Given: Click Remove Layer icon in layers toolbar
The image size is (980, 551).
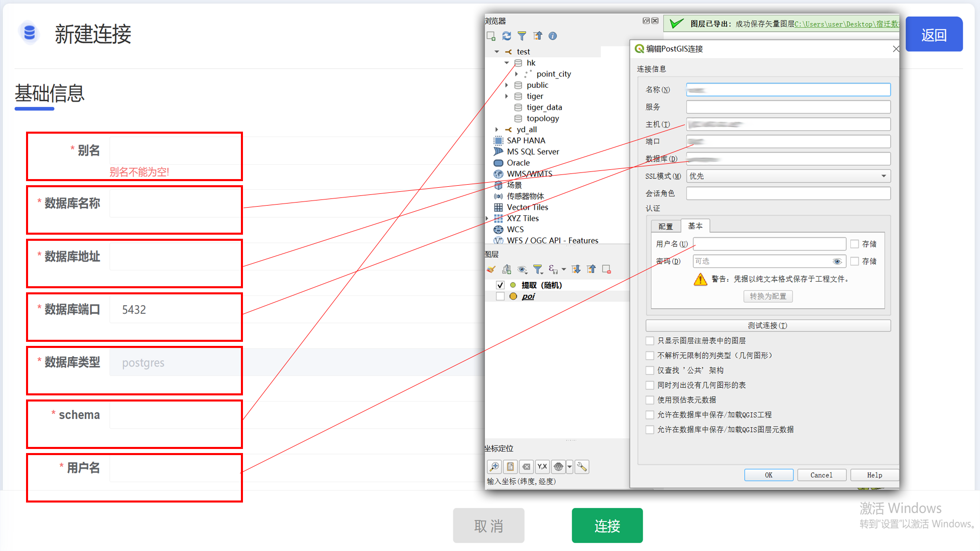Looking at the screenshot, I should point(606,269).
